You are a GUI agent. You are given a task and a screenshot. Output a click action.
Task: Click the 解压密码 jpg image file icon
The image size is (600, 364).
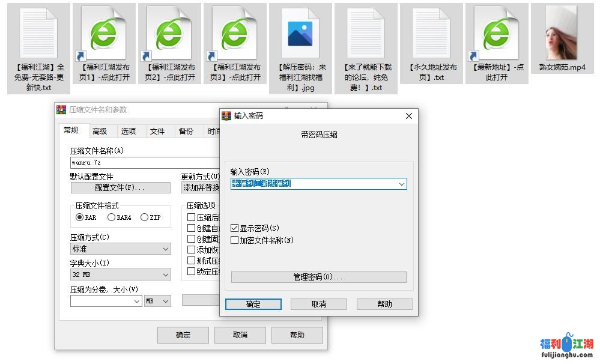(300, 34)
